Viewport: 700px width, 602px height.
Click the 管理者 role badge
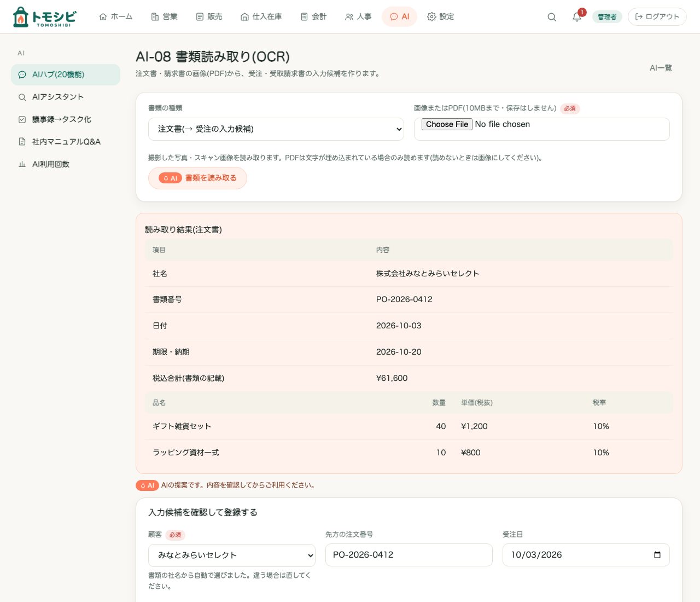tap(607, 17)
